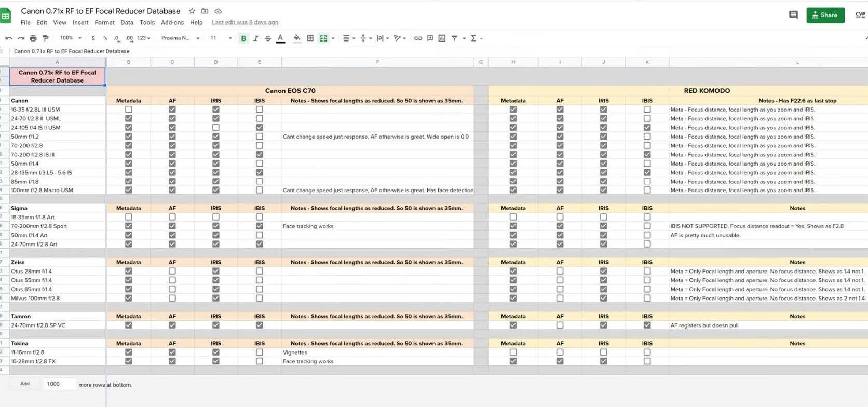Open the fill color picker
Viewport: 868px width, 407px height.
297,38
